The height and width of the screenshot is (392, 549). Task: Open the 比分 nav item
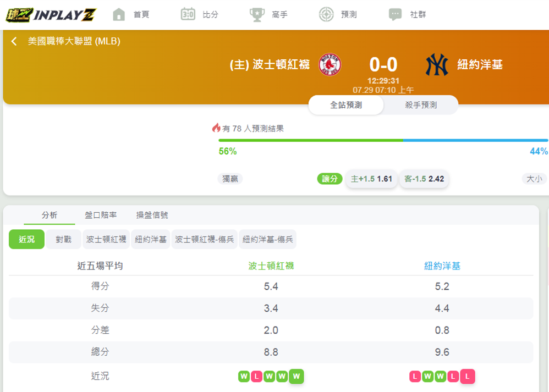(x=211, y=15)
